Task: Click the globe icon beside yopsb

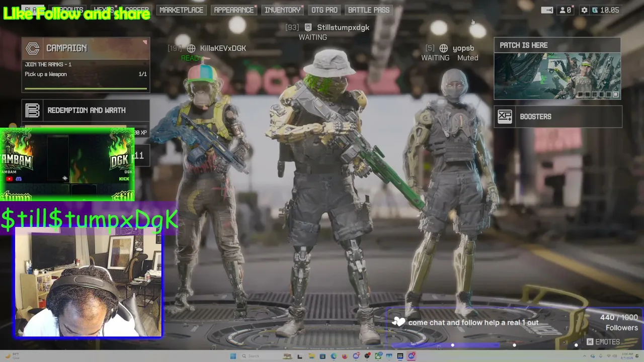Action: click(443, 48)
